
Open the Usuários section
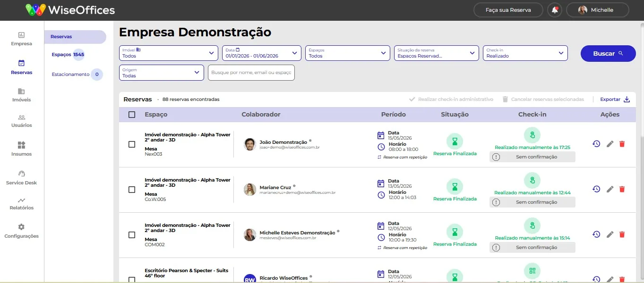pyautogui.click(x=22, y=121)
